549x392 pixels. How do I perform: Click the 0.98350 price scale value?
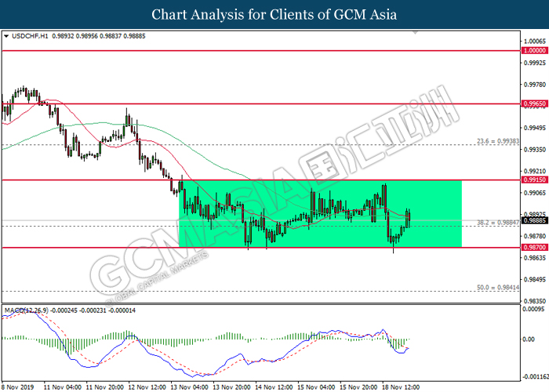[x=535, y=301]
